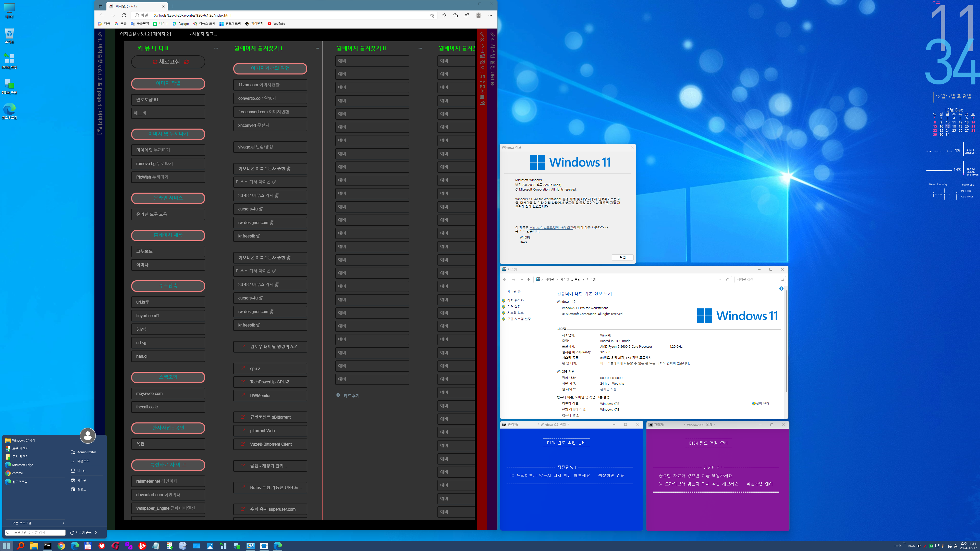This screenshot has height=551, width=980.
Task: Open 커뮤니티 II column options dots
Action: (216, 48)
